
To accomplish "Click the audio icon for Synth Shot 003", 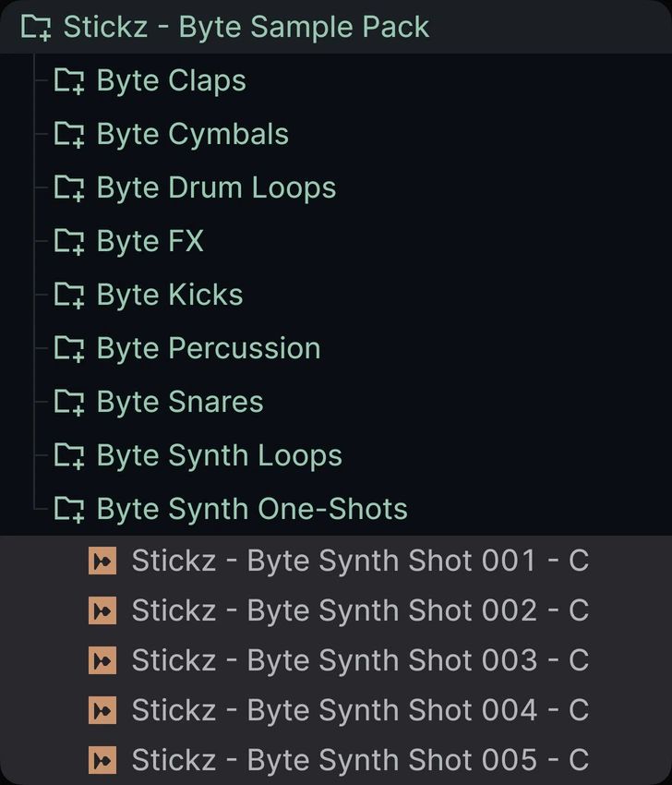I will pos(102,660).
